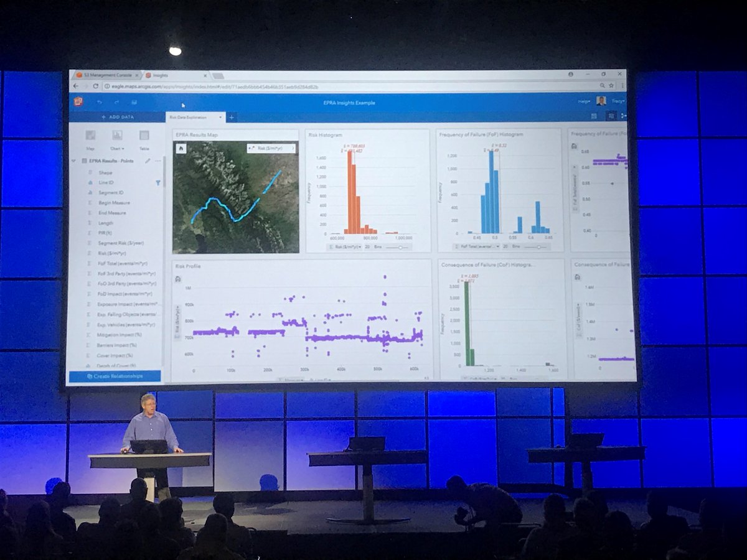Switch to the S3 Management Console browser tab
The width and height of the screenshot is (747, 560).
106,75
